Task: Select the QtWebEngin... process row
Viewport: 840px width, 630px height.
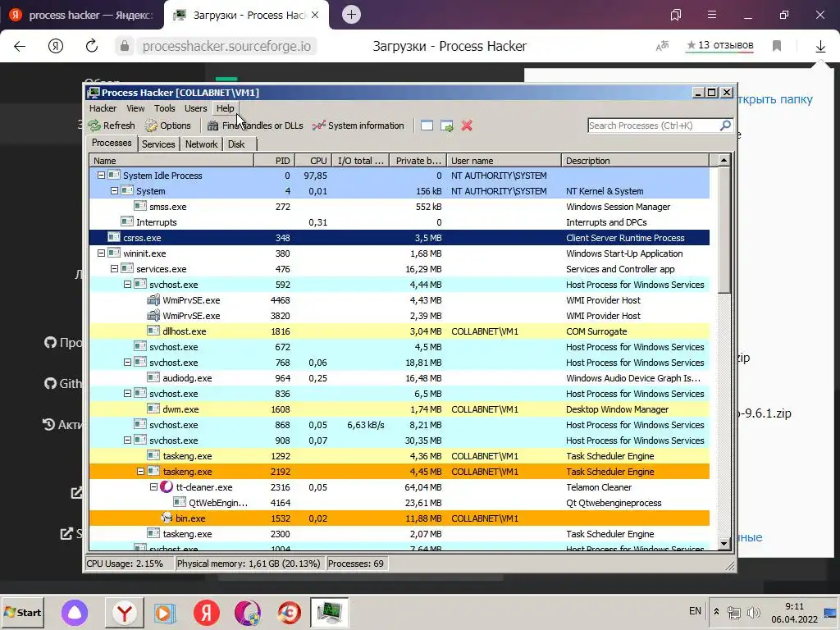Action: point(399,503)
